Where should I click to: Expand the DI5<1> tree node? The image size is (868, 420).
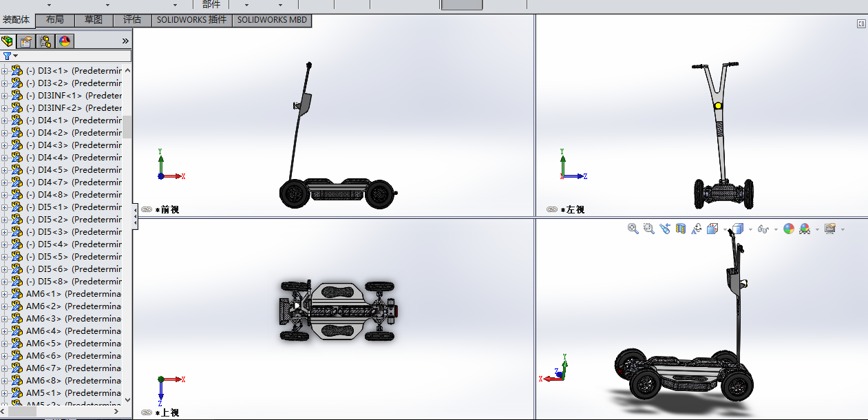pos(4,207)
